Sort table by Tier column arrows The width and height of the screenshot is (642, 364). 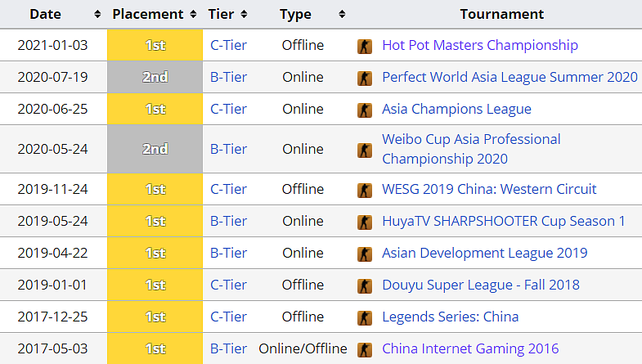pyautogui.click(x=244, y=15)
